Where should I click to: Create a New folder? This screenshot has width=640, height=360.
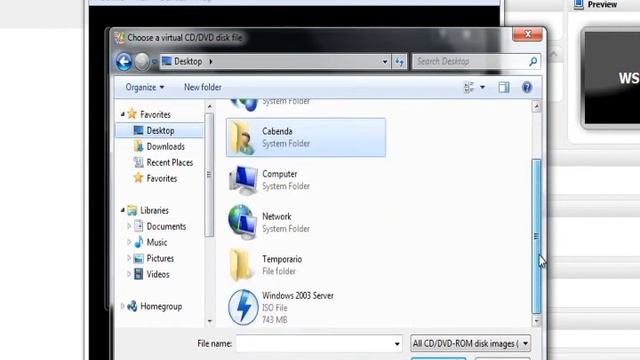coord(202,87)
